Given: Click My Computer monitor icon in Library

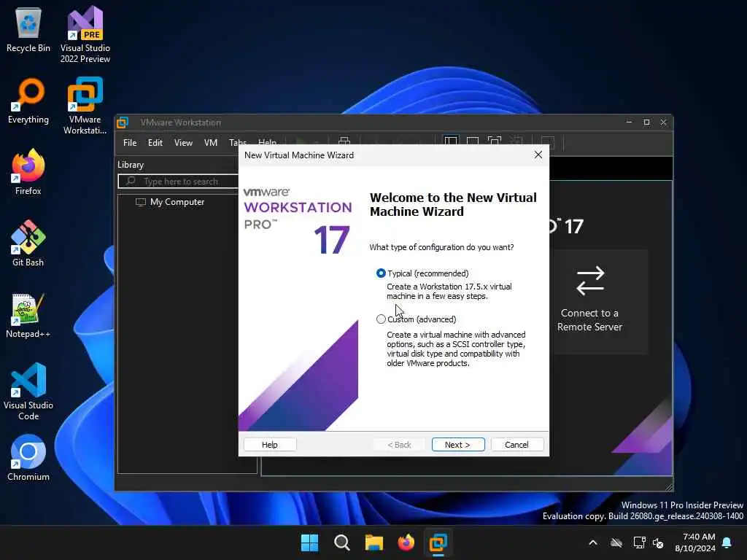Looking at the screenshot, I should tap(141, 202).
